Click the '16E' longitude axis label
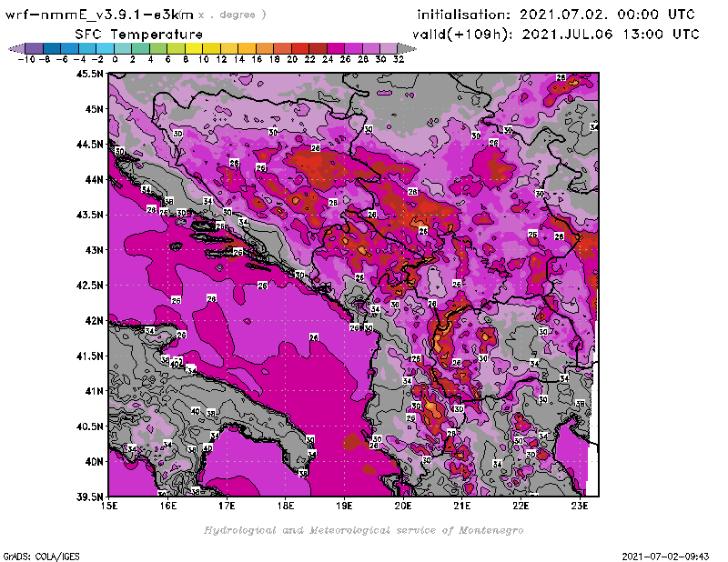 tap(168, 506)
